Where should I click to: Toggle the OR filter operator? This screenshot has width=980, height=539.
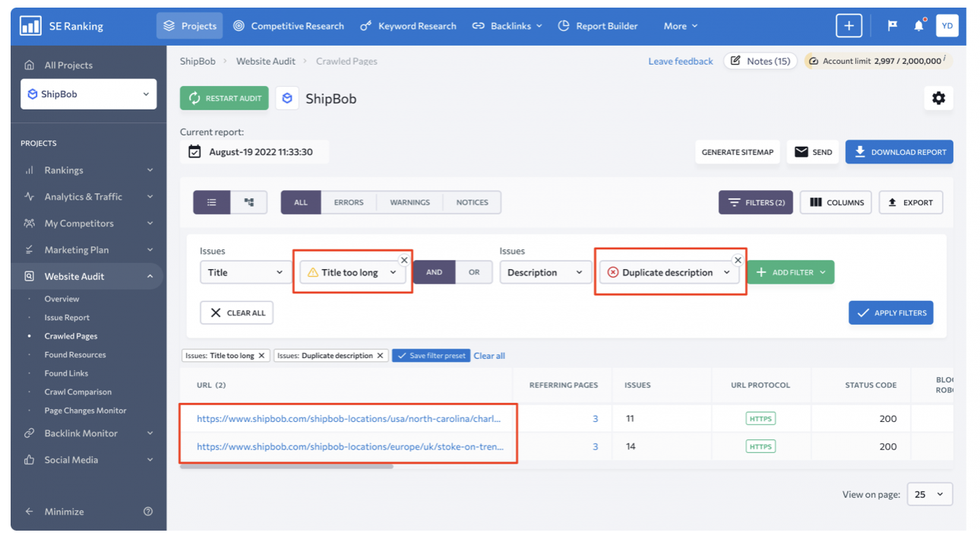coord(474,272)
